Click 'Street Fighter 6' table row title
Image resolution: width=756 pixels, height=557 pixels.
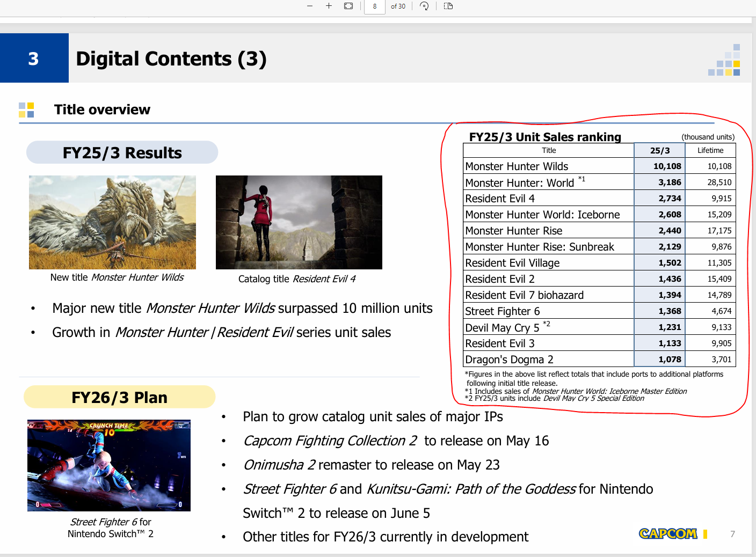[503, 311]
